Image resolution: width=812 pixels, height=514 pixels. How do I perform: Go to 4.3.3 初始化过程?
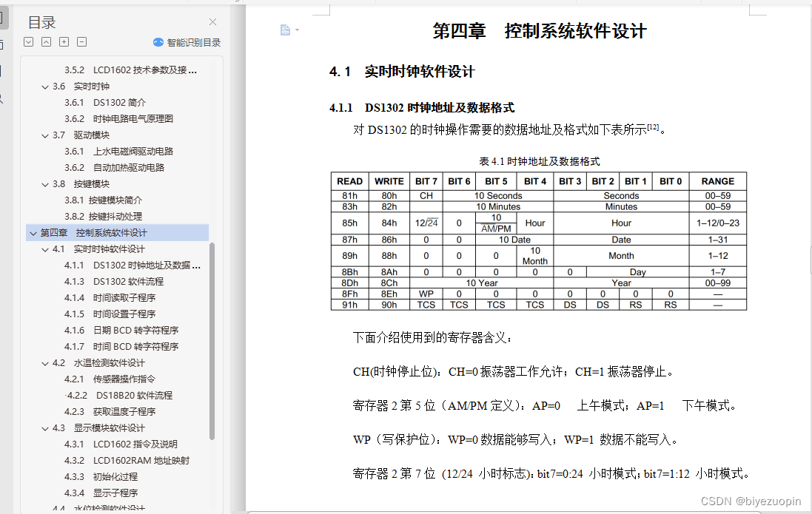click(x=101, y=476)
